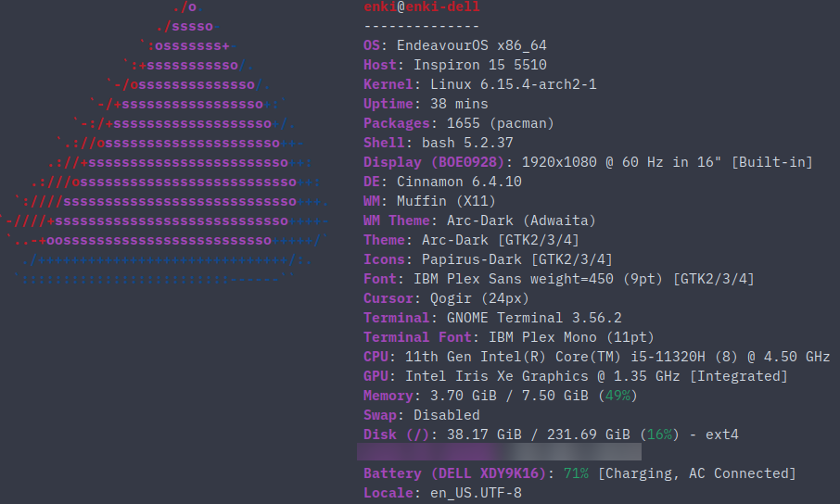Click the Host line Inspiron 15 5510
840x504 pixels.
[x=455, y=65]
